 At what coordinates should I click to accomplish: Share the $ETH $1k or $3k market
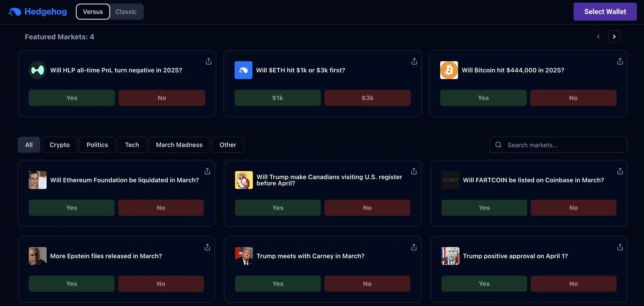point(414,61)
